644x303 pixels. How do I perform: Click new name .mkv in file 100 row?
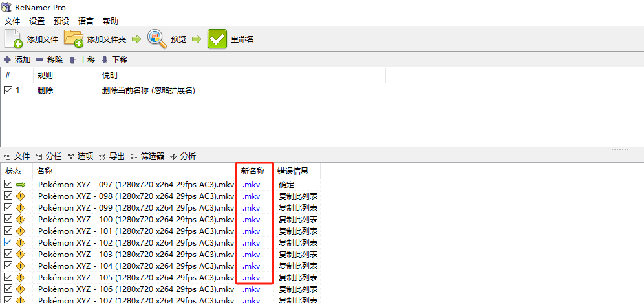click(x=251, y=219)
